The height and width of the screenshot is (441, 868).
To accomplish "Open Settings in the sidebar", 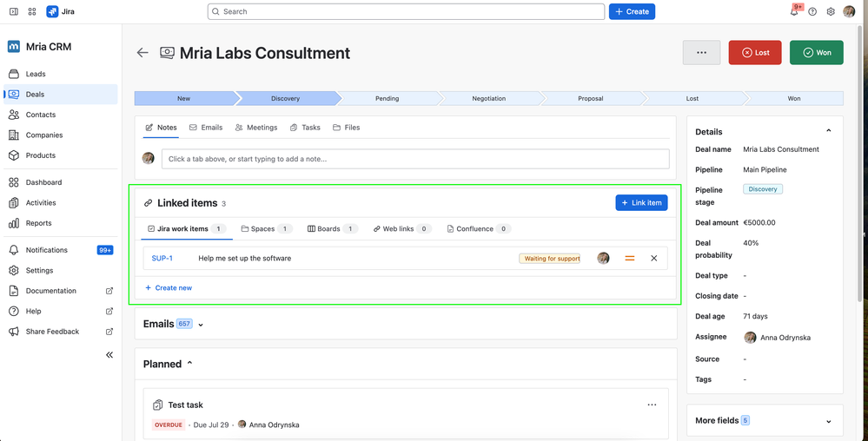I will 61,271.
